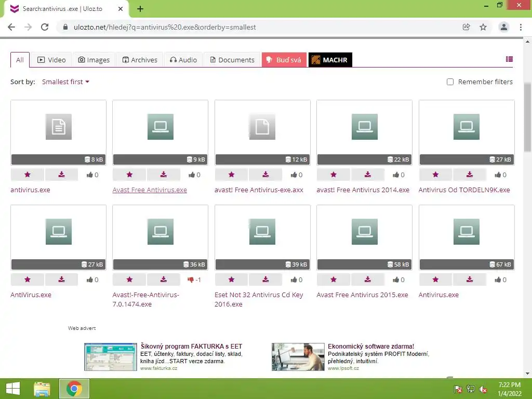Open the Action Center flag icon
This screenshot has width=532, height=399.
point(458,389)
